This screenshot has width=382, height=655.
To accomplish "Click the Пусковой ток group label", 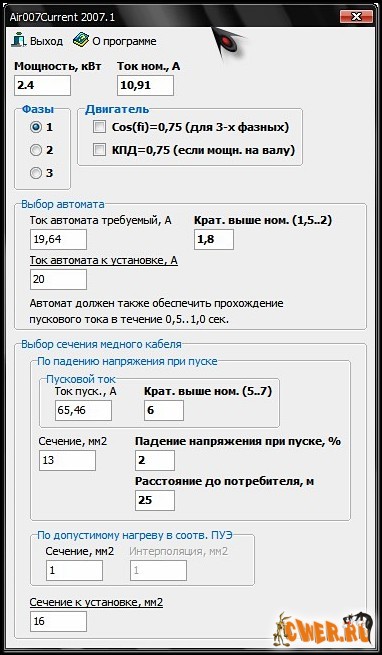I will pyautogui.click(x=81, y=379).
